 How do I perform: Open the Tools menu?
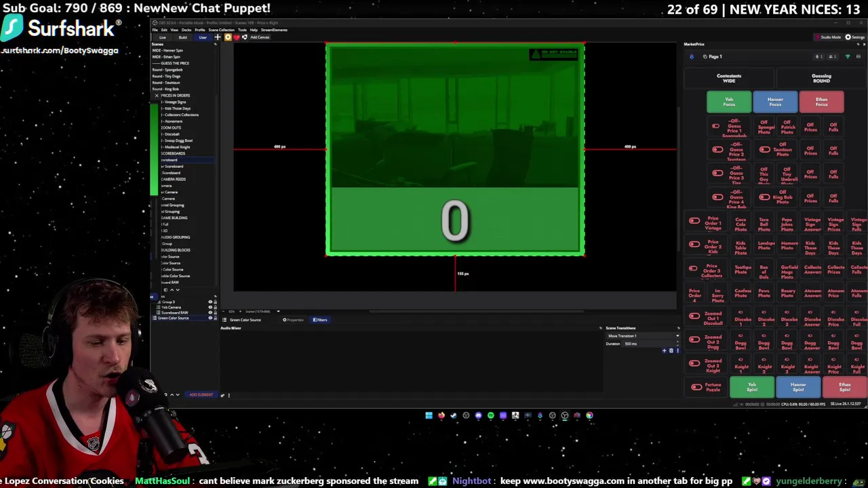pyautogui.click(x=242, y=30)
